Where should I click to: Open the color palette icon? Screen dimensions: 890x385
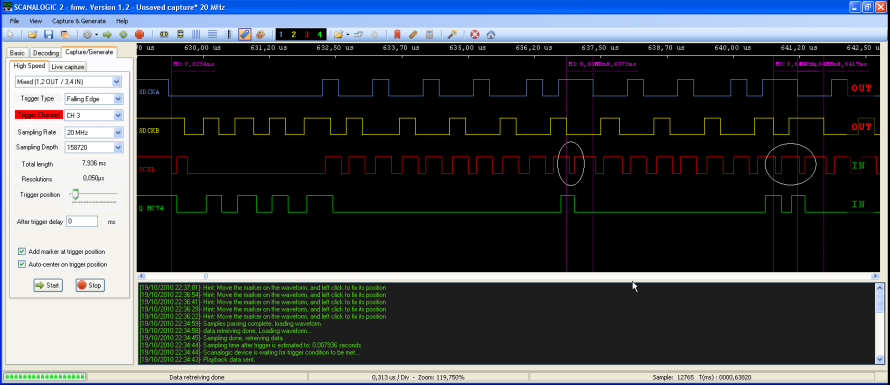tap(261, 35)
